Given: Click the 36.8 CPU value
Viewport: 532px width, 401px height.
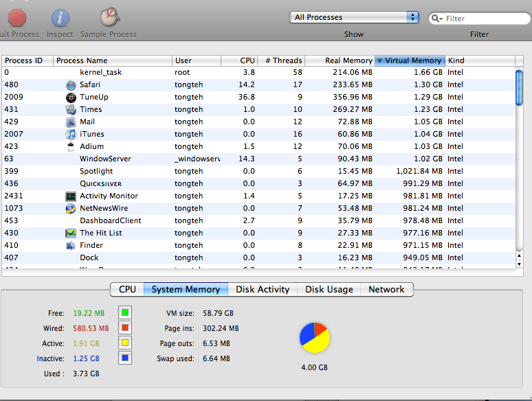Looking at the screenshot, I should (x=246, y=98).
